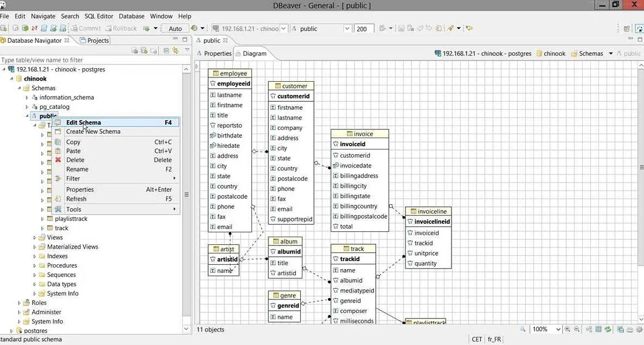Choose Edit Schema from context menu
This screenshot has width=644, height=345.
[116, 122]
